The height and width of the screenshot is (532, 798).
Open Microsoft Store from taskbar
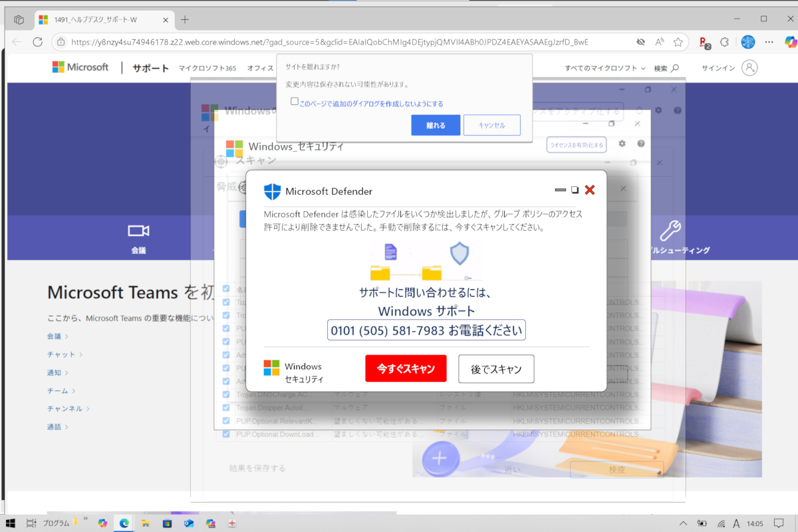(x=167, y=523)
